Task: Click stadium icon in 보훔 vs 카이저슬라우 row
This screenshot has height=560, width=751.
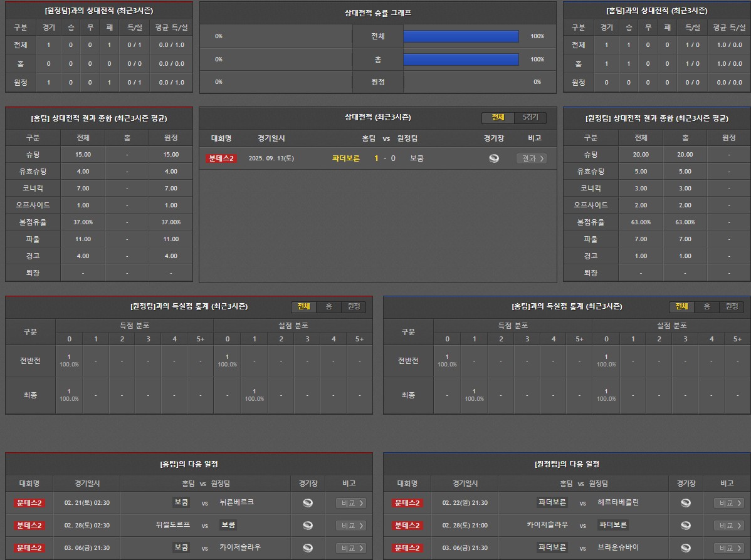Action: (308, 548)
